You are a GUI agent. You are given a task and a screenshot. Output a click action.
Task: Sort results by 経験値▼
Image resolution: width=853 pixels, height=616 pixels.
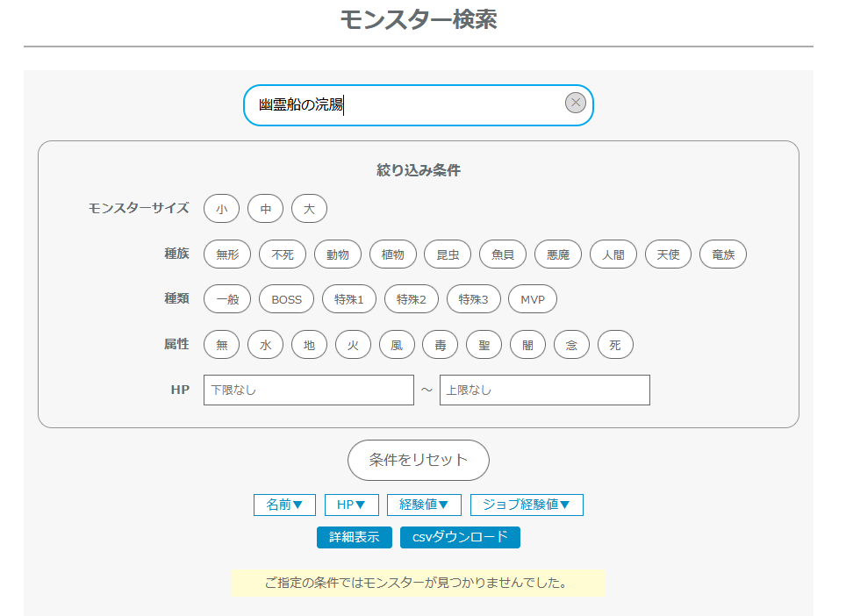pyautogui.click(x=424, y=505)
